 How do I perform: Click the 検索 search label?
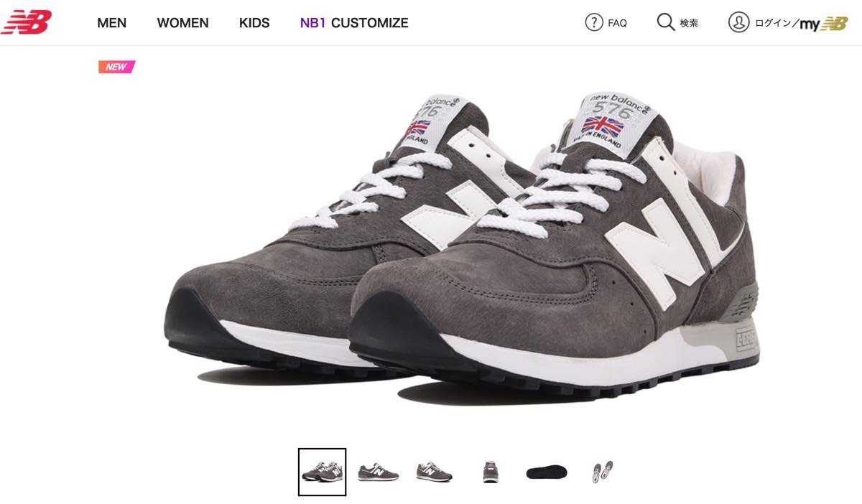click(689, 23)
